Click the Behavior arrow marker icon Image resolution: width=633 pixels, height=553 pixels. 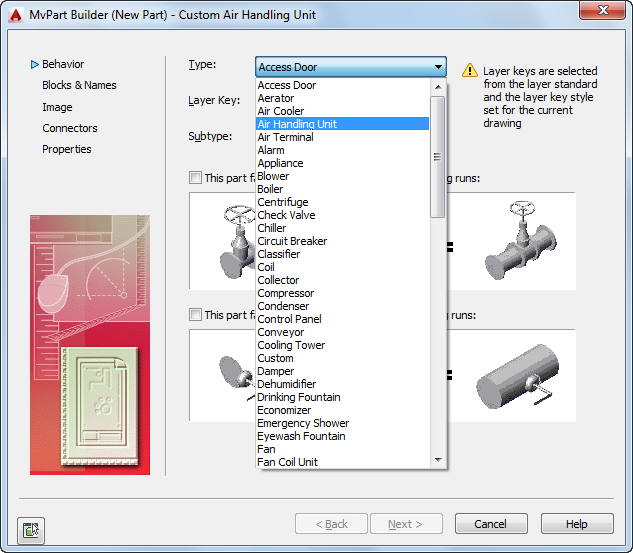pos(34,64)
